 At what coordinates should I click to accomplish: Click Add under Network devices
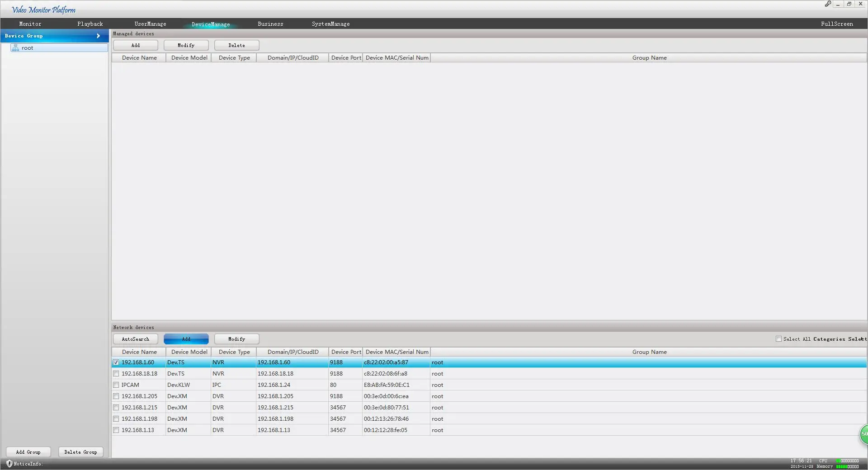[x=186, y=339]
